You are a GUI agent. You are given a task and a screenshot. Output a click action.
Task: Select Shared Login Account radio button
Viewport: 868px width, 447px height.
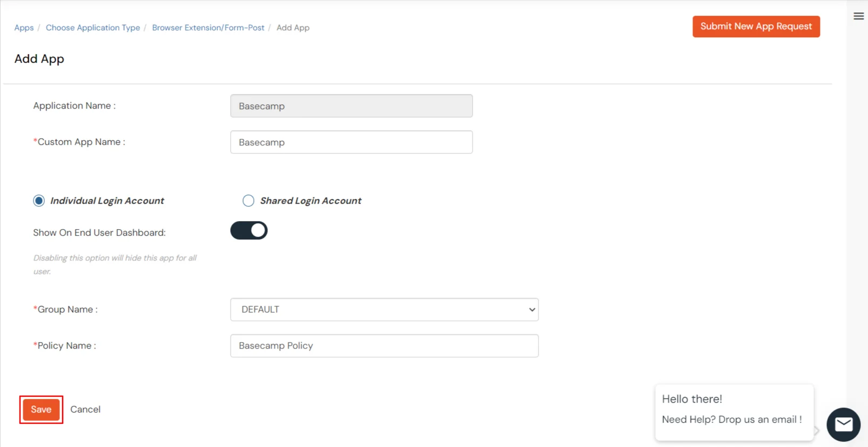tap(248, 201)
